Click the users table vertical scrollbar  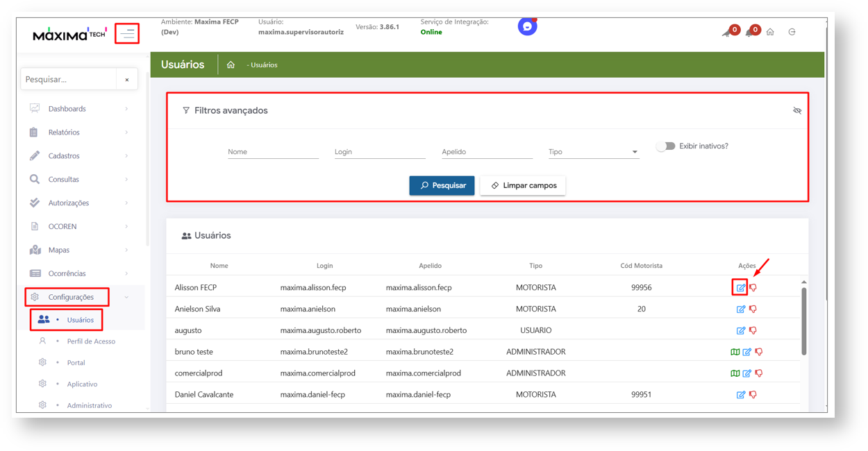804,319
